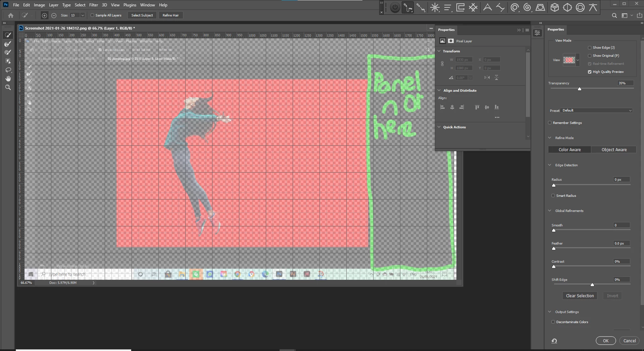Adjust the Transparency slider handle

580,89
